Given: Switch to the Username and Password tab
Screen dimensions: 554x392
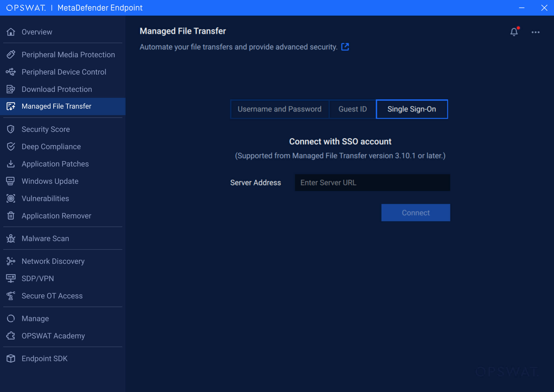Looking at the screenshot, I should click(x=279, y=109).
